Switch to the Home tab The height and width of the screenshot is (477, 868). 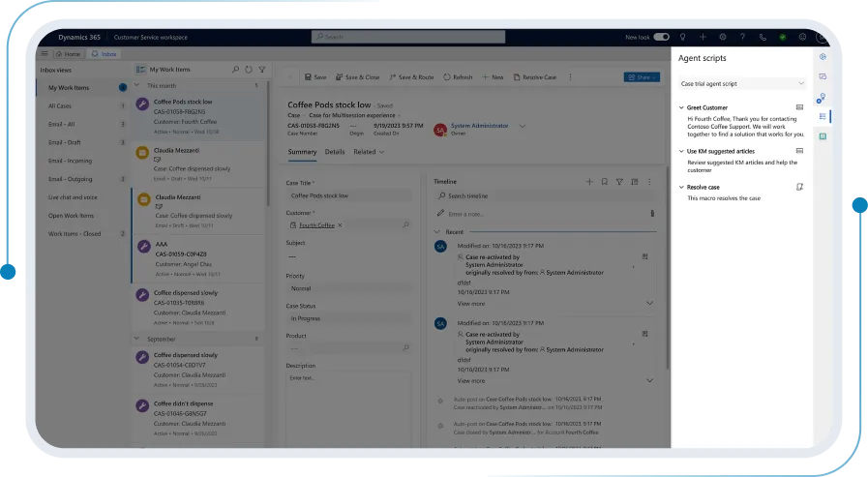(x=68, y=54)
